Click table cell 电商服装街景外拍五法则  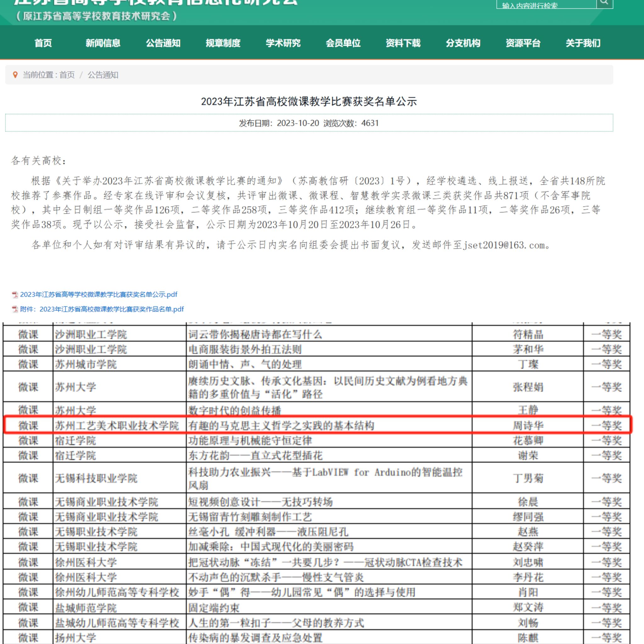(x=329, y=349)
